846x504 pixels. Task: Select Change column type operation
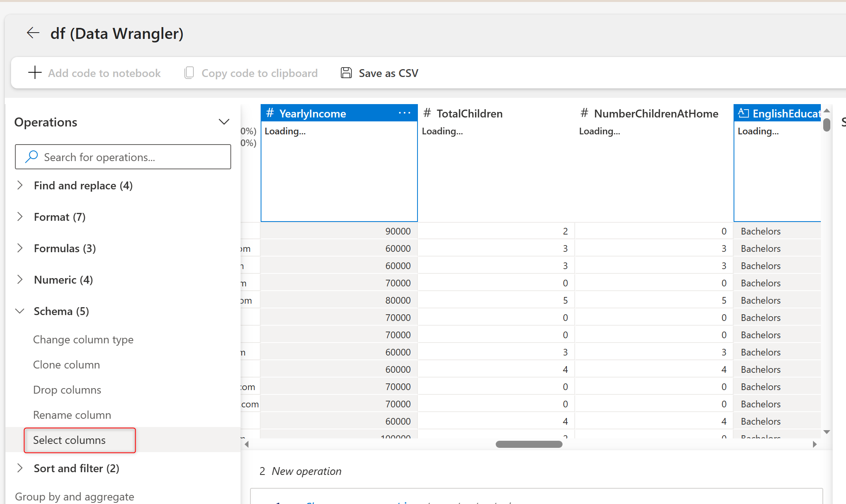83,339
